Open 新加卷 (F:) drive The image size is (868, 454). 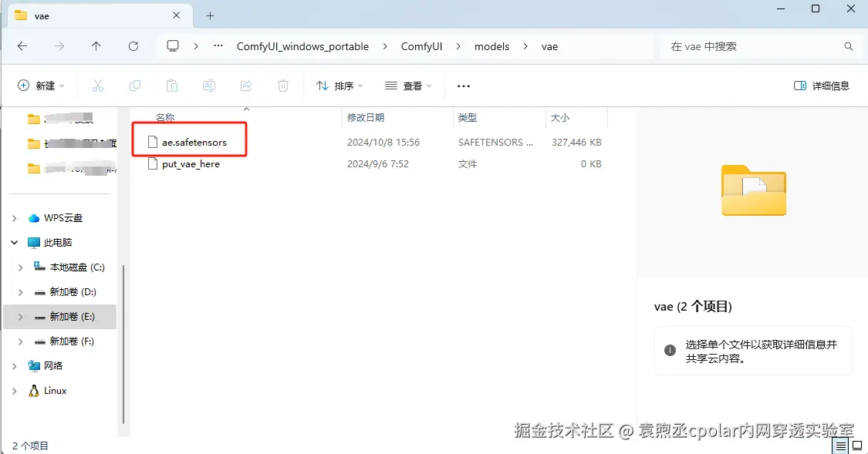pos(72,341)
